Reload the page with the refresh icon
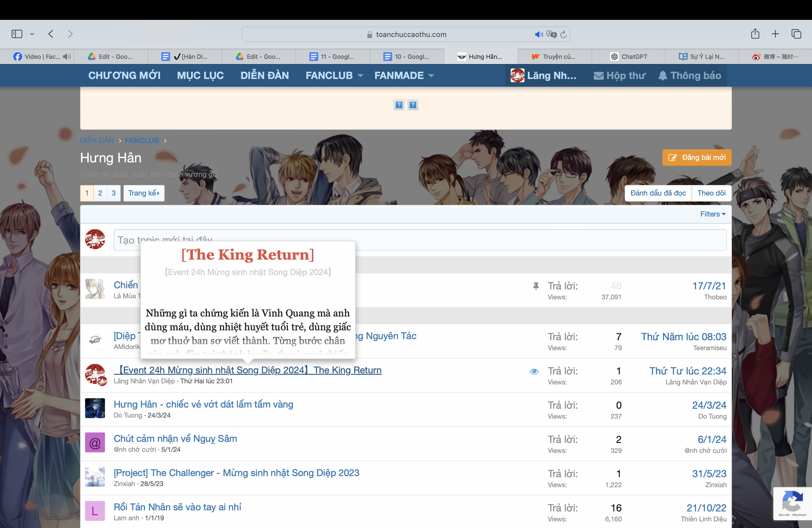The height and width of the screenshot is (528, 812). click(x=563, y=34)
